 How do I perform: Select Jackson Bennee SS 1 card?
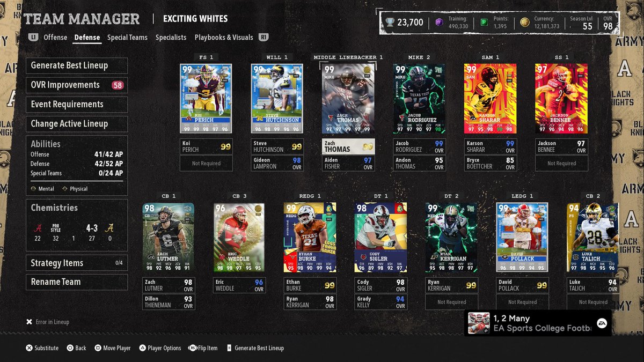[561, 99]
